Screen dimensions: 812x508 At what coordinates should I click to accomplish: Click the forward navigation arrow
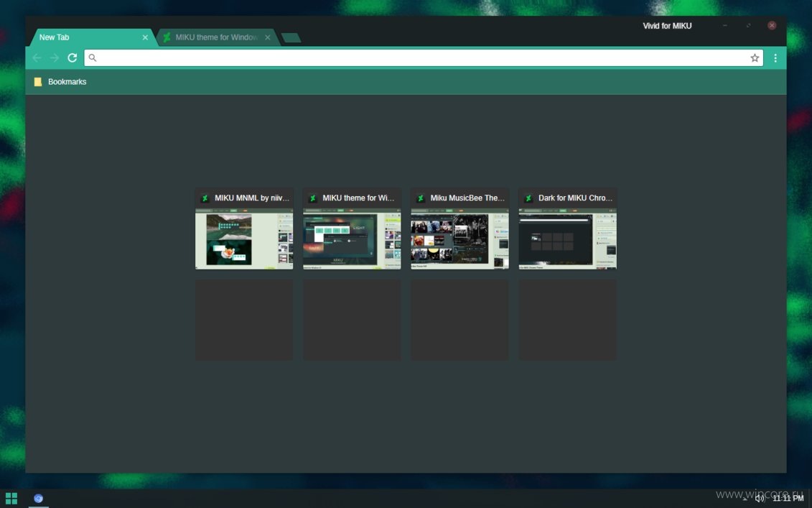pyautogui.click(x=55, y=58)
